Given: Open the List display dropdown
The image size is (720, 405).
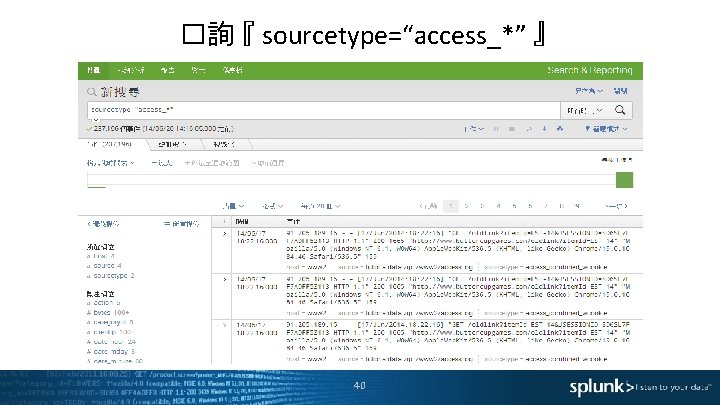Looking at the screenshot, I should (234, 206).
